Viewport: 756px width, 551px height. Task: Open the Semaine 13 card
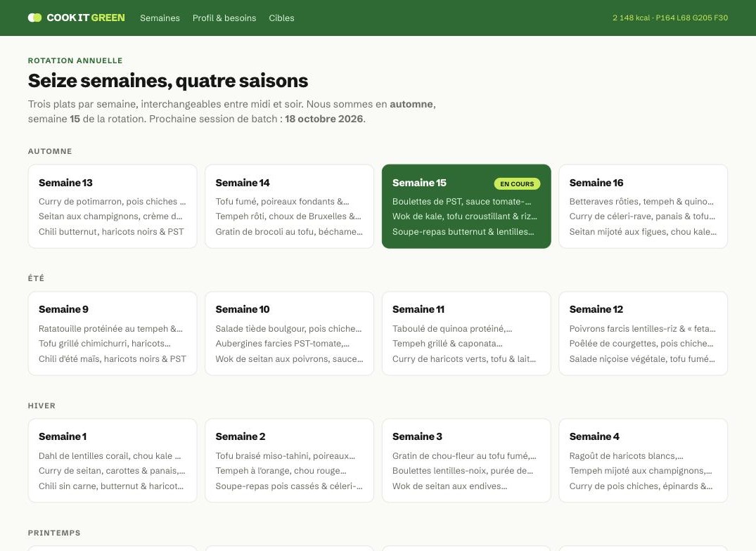click(x=113, y=206)
